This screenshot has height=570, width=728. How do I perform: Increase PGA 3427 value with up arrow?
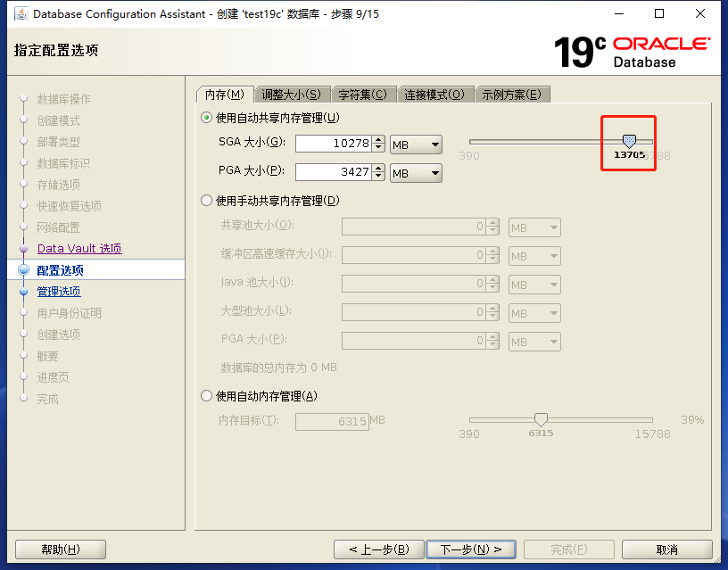click(x=379, y=168)
